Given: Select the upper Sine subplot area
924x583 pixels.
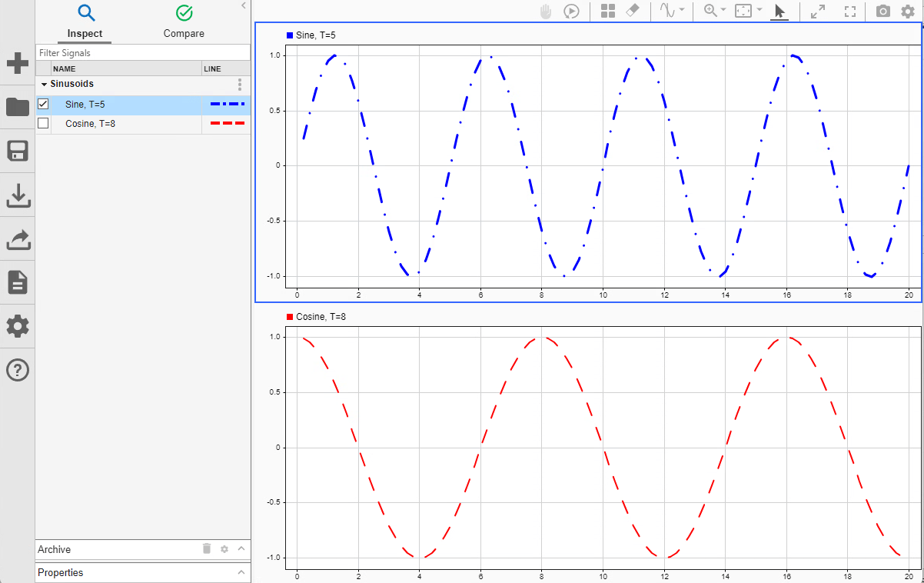Looking at the screenshot, I should click(602, 166).
